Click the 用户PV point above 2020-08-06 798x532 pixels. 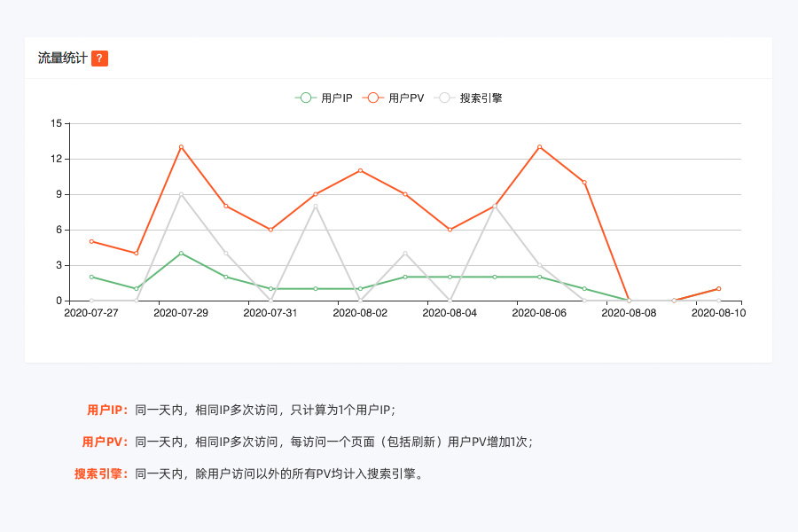(539, 146)
